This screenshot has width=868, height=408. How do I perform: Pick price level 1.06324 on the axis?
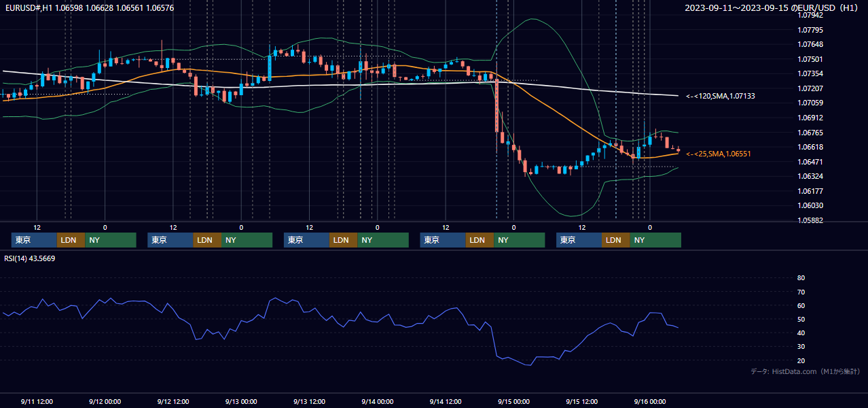click(x=810, y=176)
